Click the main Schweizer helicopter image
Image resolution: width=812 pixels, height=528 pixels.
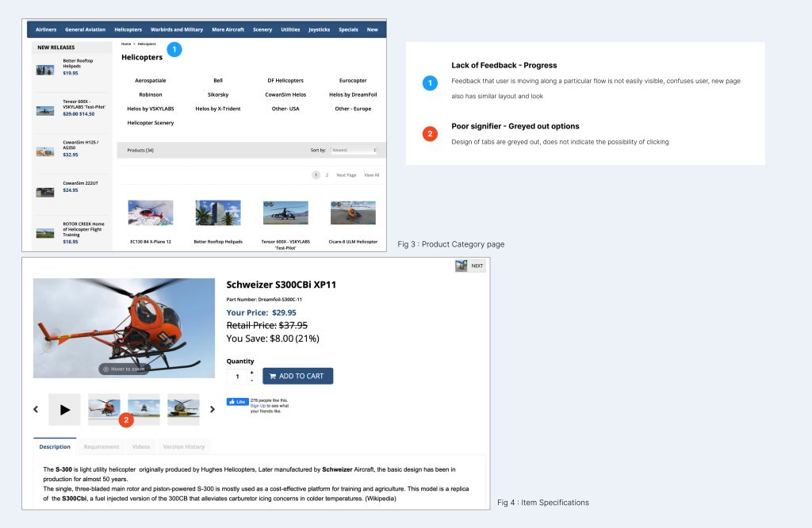[124, 328]
